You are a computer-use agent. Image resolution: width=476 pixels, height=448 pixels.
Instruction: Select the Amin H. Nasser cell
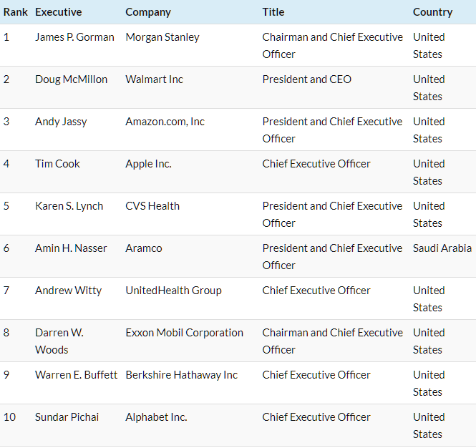click(x=71, y=248)
